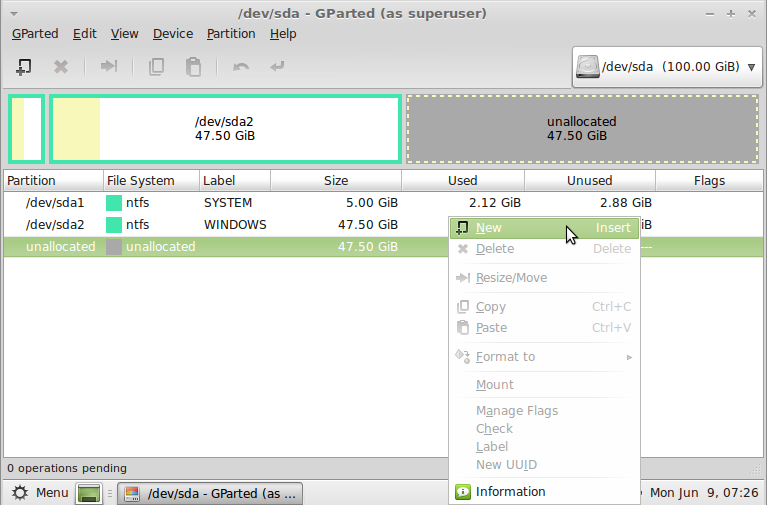The height and width of the screenshot is (505, 767).
Task: Click the ntfs color swatch for /dev/sda1
Action: pos(114,203)
